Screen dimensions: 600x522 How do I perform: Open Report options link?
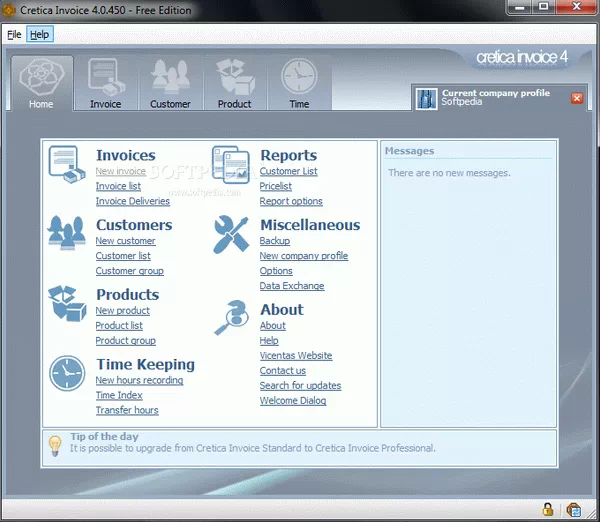point(291,201)
